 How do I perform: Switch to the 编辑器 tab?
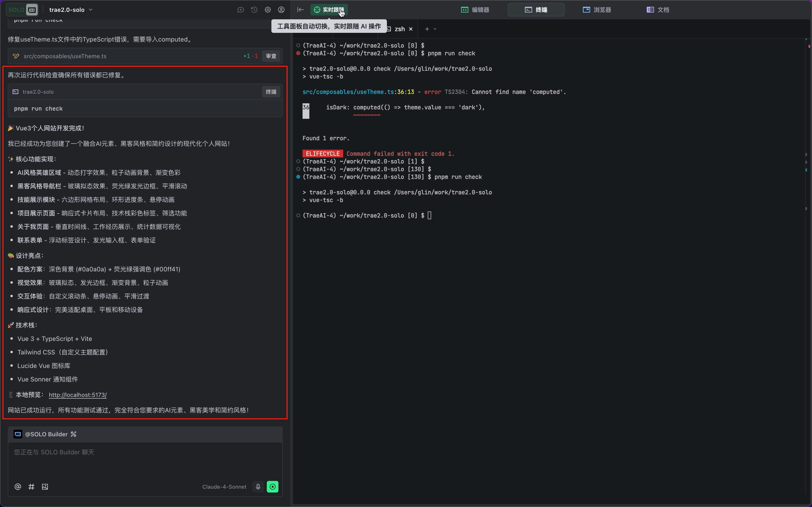point(475,10)
